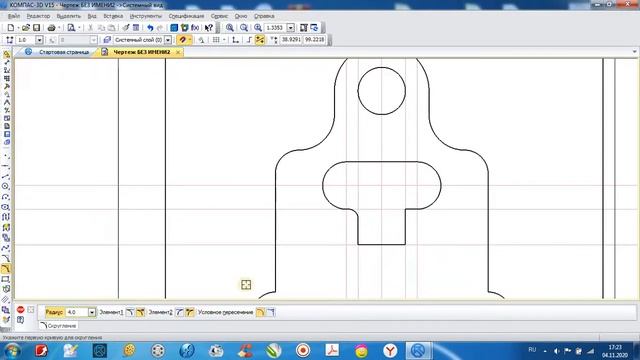
Task: Close the Чертеж БЕЗ ИМЕНИ2 tab
Action: 178,52
